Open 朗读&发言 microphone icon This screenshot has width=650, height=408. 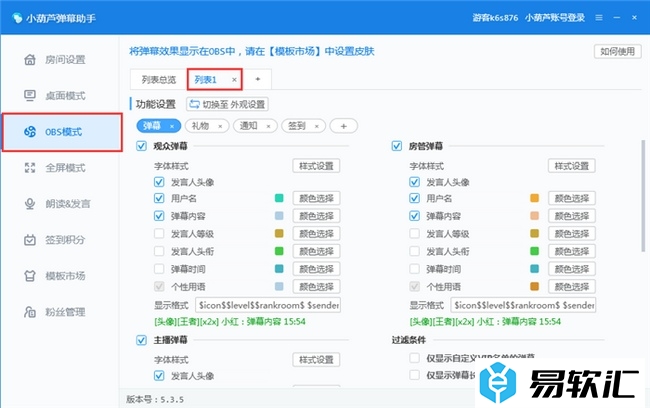[29, 204]
